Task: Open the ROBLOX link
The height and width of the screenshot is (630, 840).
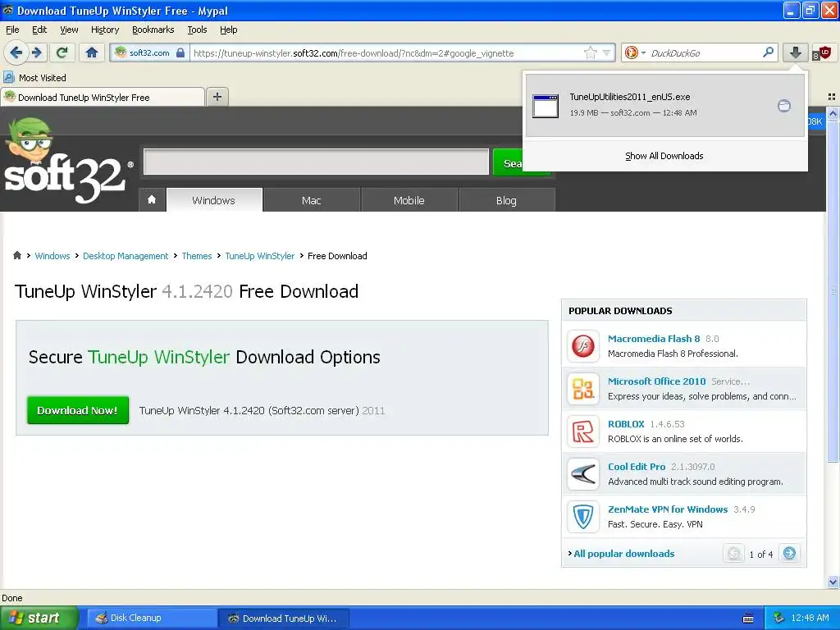Action: 626,424
